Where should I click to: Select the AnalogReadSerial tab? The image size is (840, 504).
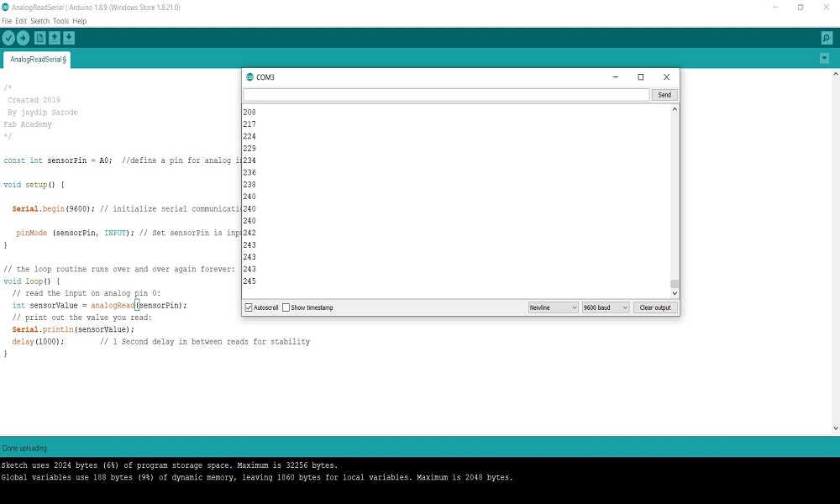point(37,60)
